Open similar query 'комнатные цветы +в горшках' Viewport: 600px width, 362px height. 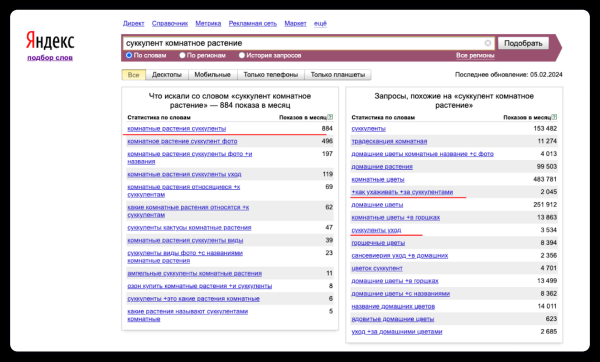point(396,217)
